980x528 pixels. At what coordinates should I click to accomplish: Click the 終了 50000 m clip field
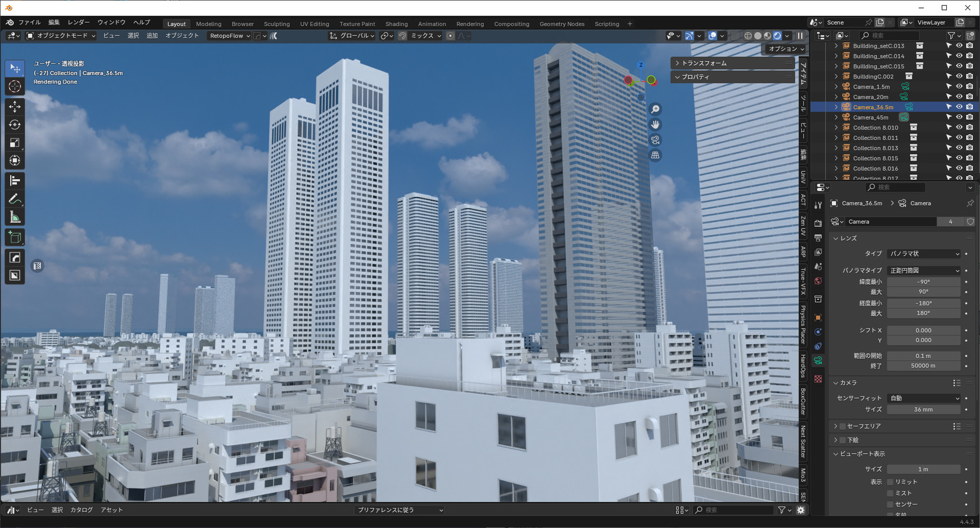point(923,366)
